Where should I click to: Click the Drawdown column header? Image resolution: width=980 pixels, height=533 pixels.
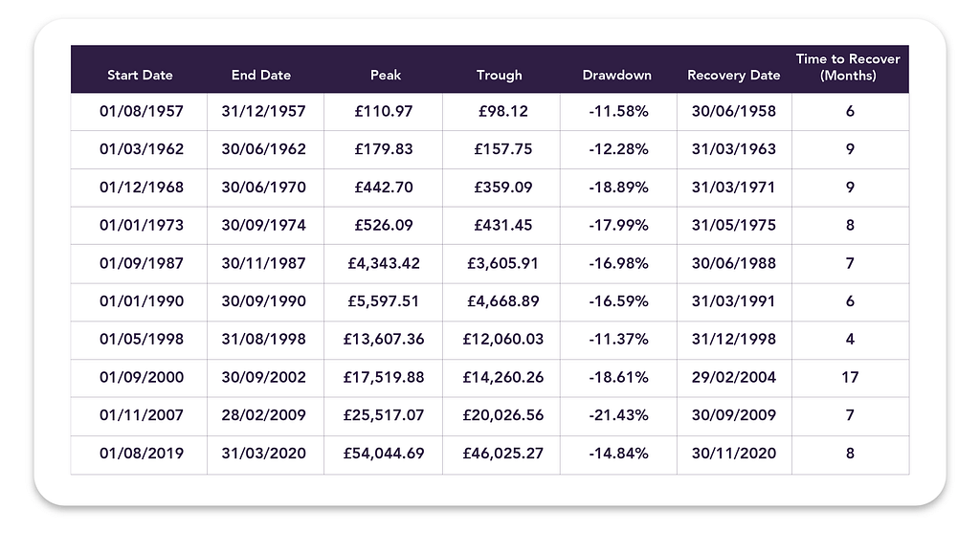click(617, 75)
